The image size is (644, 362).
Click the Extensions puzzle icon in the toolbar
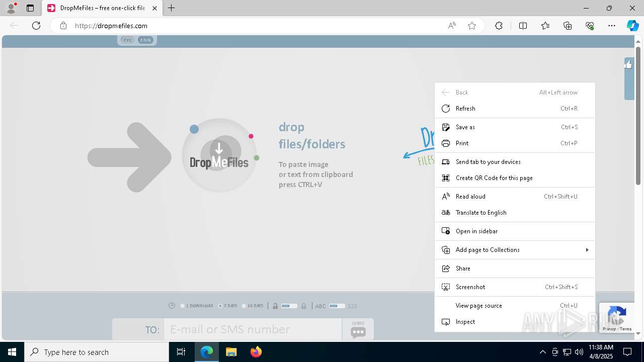point(499,26)
